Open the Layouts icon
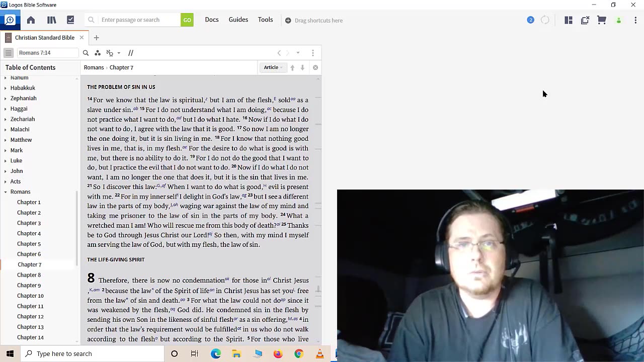 coord(569,20)
